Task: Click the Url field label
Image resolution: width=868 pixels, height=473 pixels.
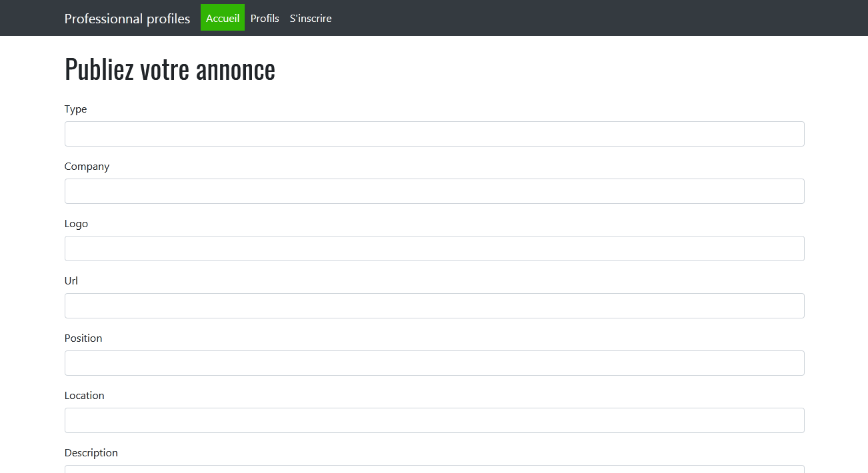Action: pos(71,280)
